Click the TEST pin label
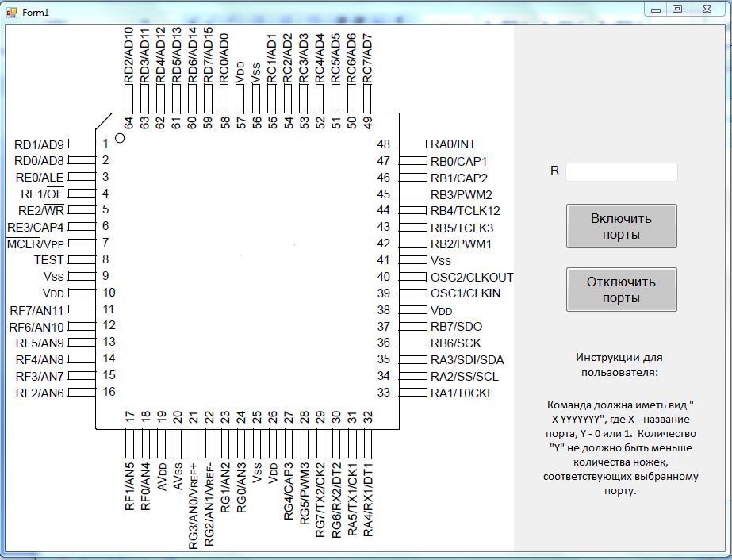 [48, 260]
